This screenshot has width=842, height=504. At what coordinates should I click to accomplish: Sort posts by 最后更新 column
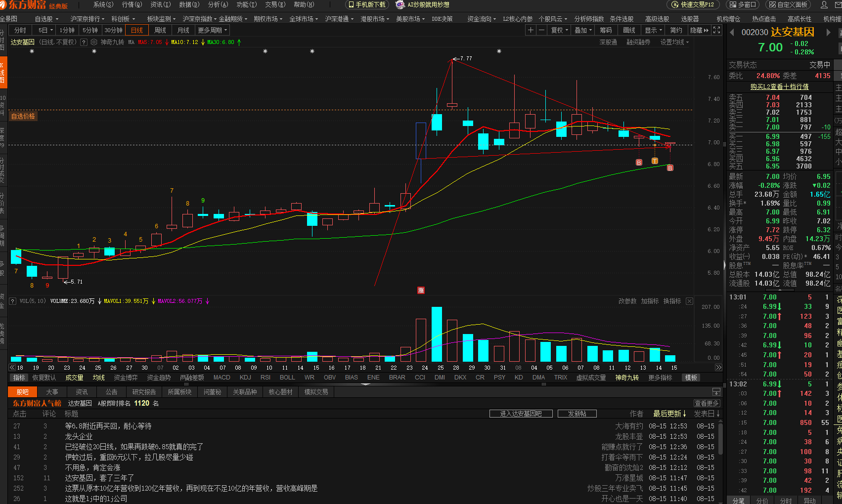coord(669,414)
